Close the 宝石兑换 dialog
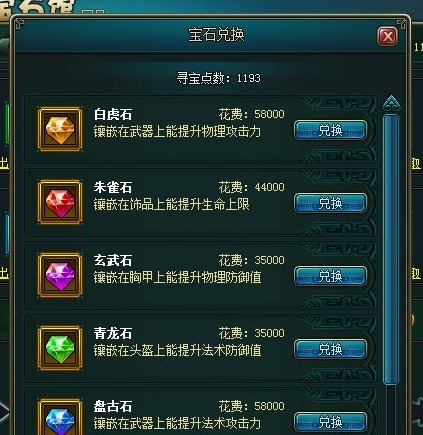This screenshot has height=435, width=423. pos(387,36)
